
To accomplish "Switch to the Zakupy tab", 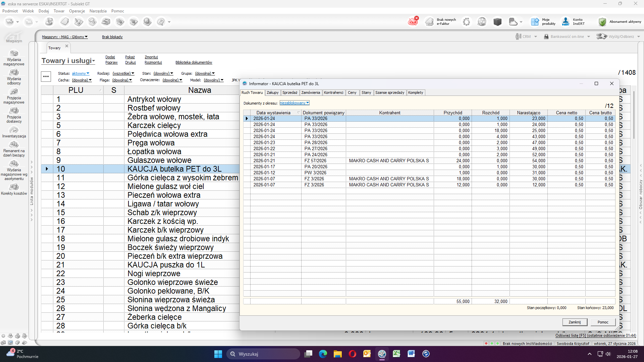I will pos(272,93).
